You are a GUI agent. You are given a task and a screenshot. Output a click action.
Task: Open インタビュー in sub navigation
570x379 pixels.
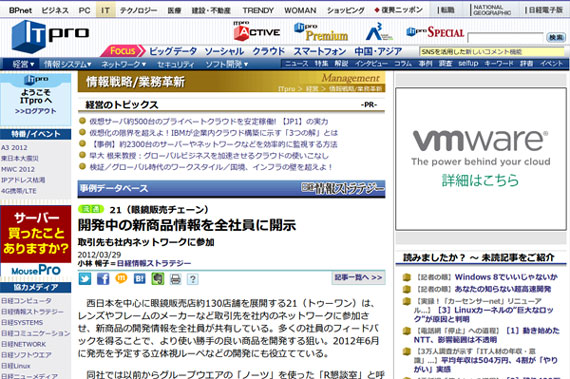[x=371, y=64]
